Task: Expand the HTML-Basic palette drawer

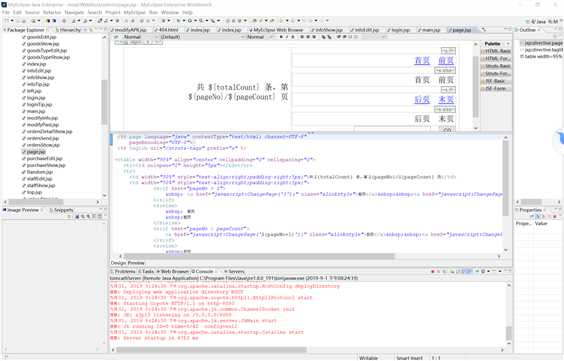Action: (x=496, y=51)
